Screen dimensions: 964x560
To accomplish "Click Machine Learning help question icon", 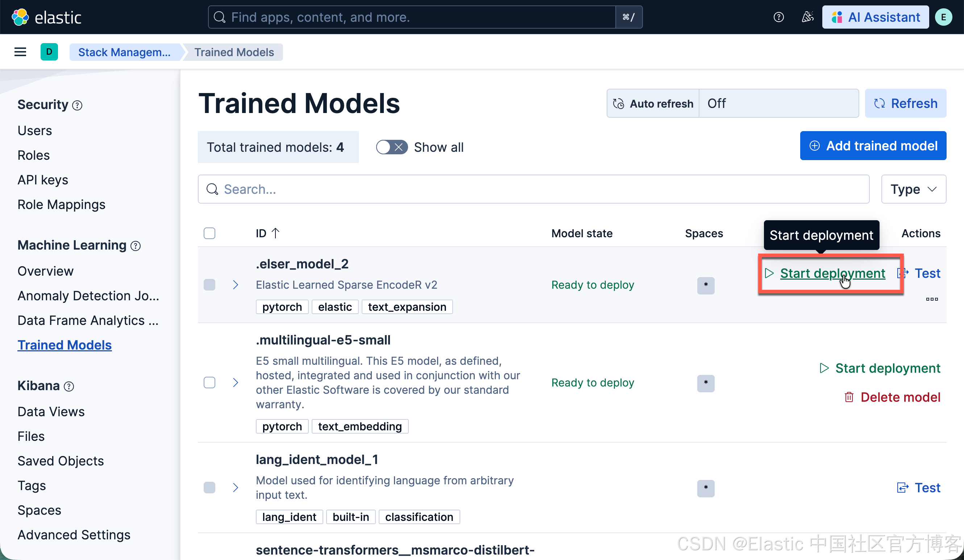I will coord(136,246).
